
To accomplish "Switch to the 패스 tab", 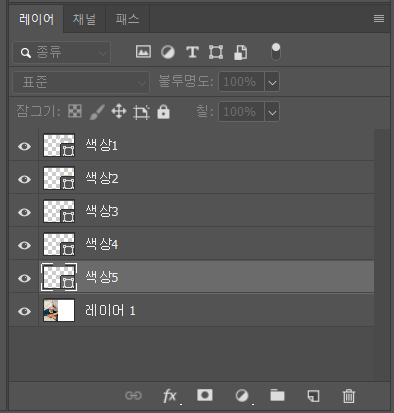I will [x=127, y=19].
